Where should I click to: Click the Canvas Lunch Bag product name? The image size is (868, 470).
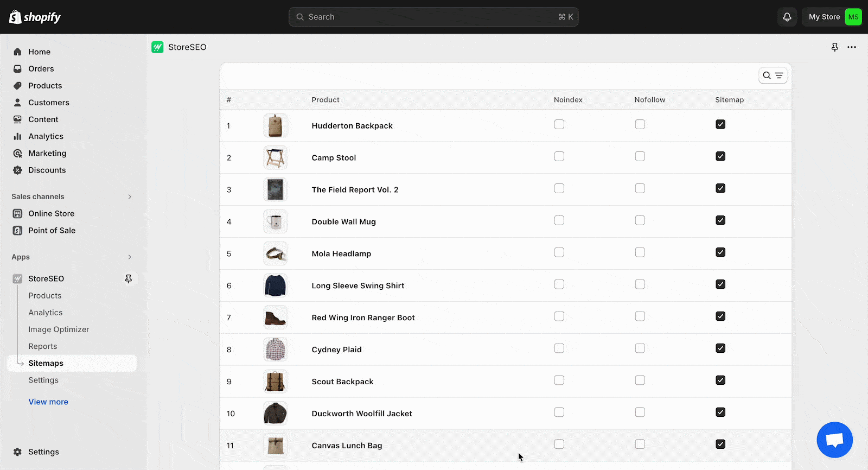click(347, 446)
